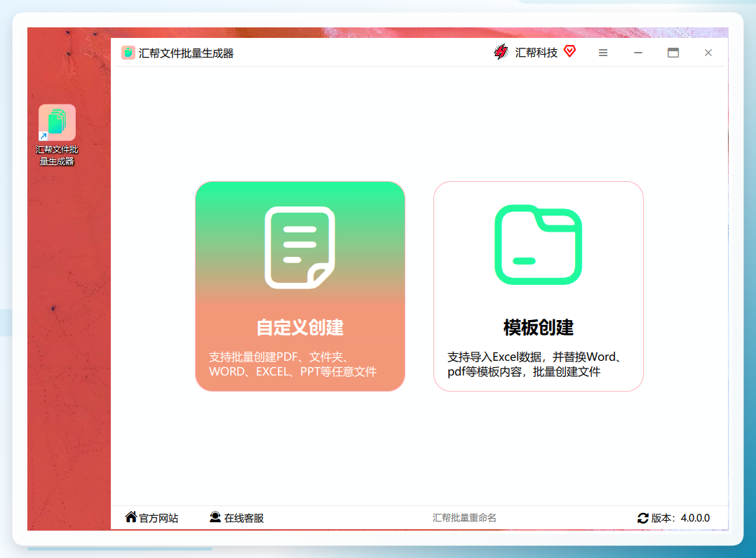Click the 支持批量创建PDF、文件夹 description text
The image size is (756, 558).
tap(292, 364)
